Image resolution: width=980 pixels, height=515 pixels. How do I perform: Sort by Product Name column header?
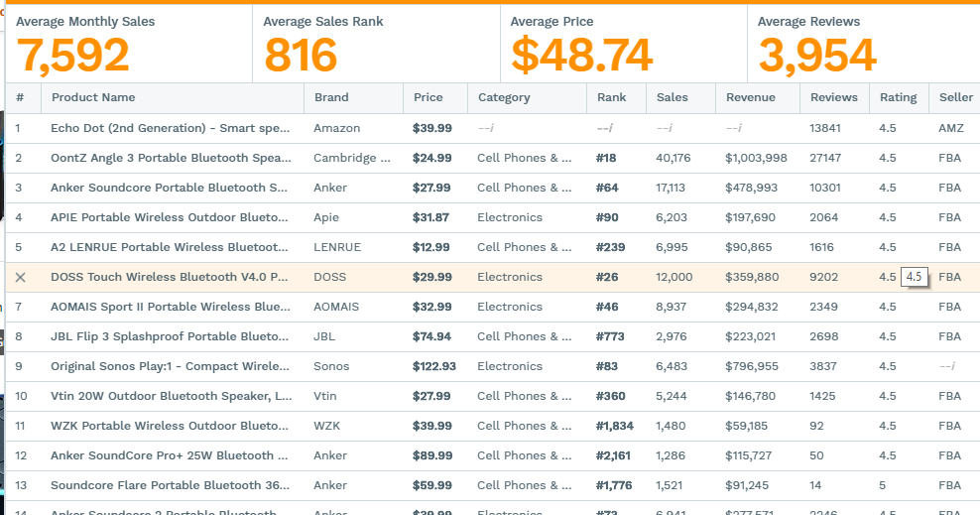tap(93, 97)
